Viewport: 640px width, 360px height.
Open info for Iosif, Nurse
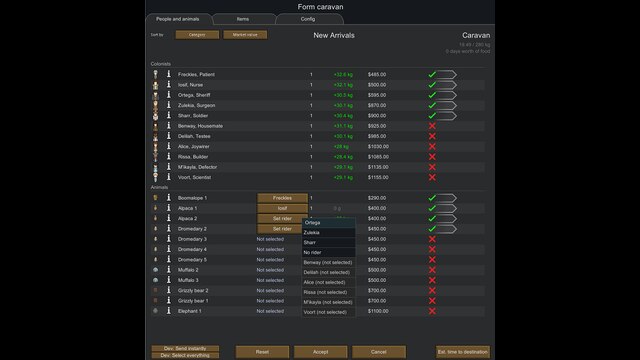pyautogui.click(x=169, y=84)
